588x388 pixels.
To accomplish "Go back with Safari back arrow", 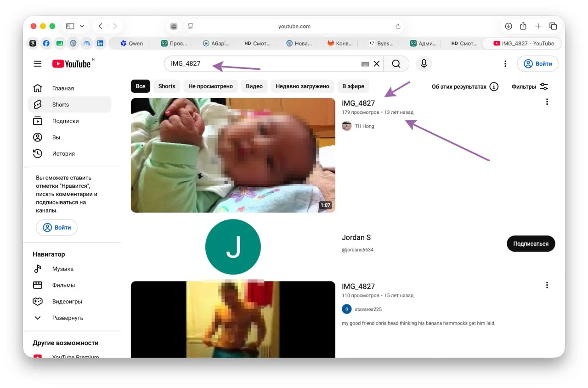I will (100, 26).
